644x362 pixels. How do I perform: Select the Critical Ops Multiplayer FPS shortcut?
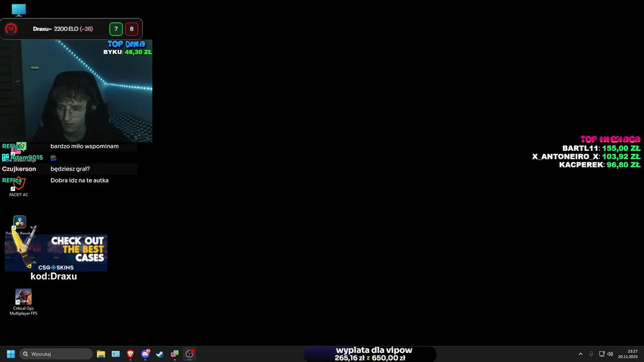coord(23,302)
